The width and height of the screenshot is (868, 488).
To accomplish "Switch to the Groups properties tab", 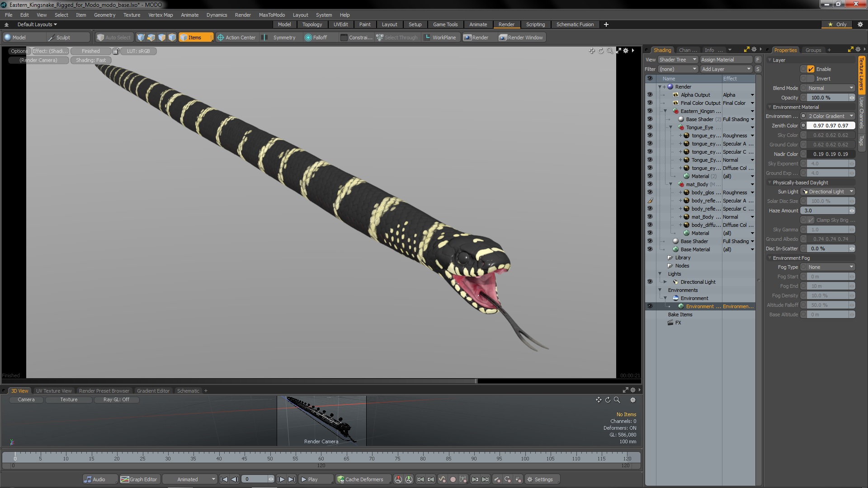I will (x=813, y=50).
